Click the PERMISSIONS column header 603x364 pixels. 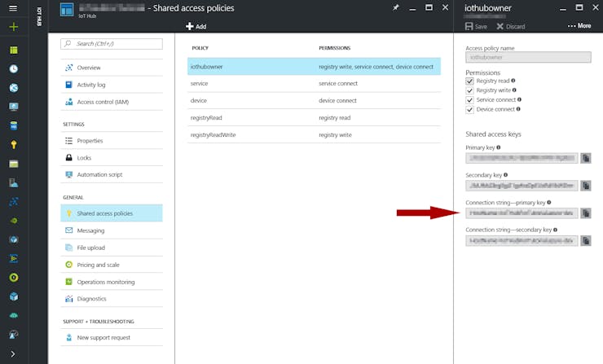[335, 48]
